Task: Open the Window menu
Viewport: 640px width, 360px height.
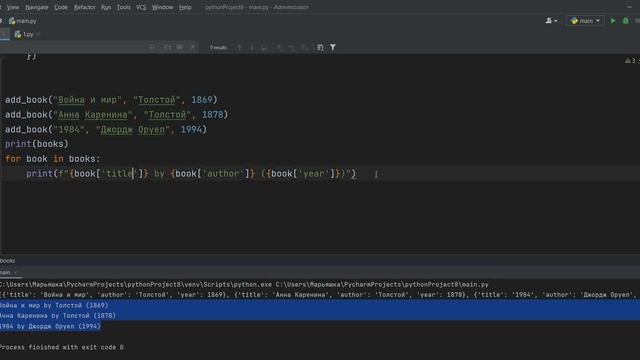Action: (162, 7)
